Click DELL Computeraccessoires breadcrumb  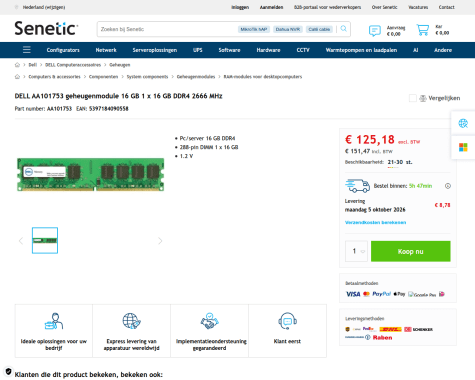coord(73,65)
